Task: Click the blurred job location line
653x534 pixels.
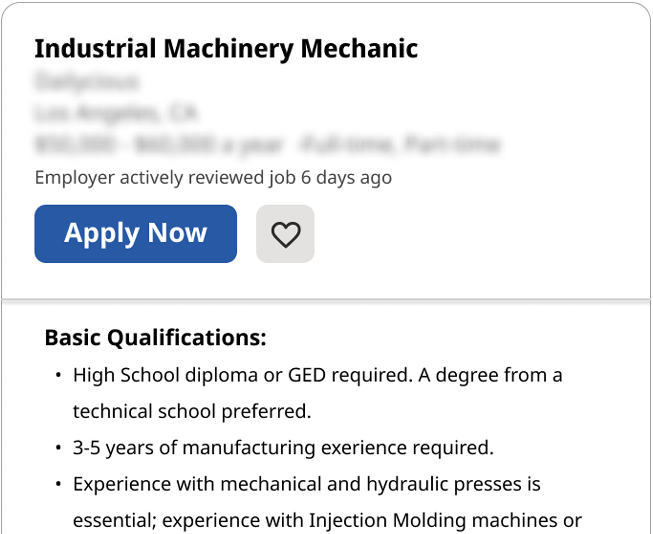Action: (x=116, y=112)
